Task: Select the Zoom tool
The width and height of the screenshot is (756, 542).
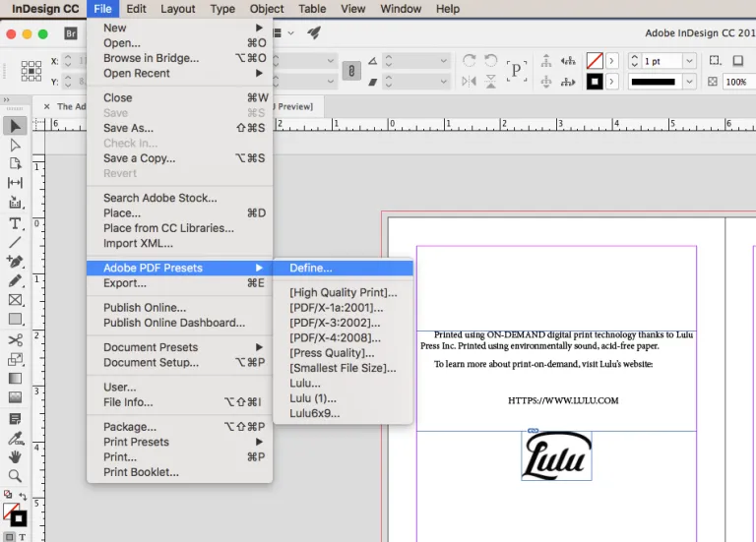Action: [15, 476]
